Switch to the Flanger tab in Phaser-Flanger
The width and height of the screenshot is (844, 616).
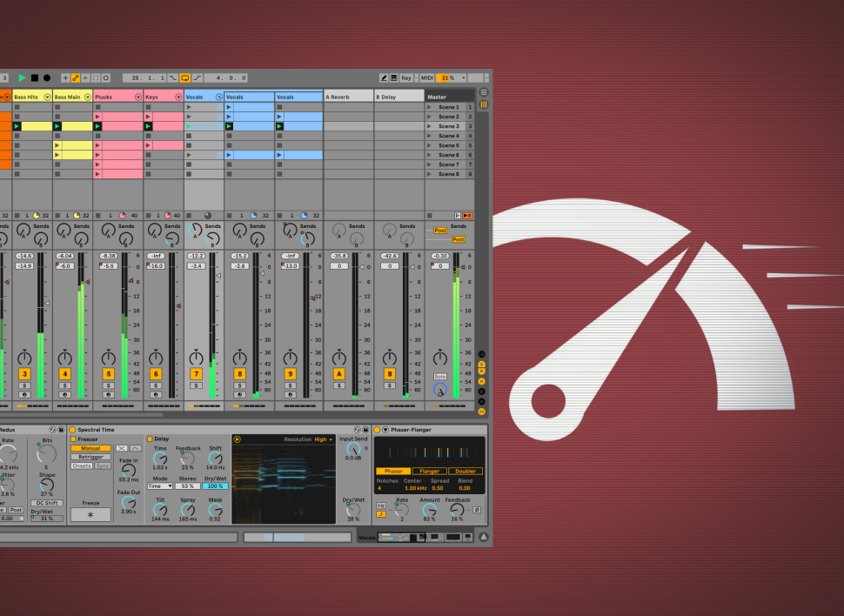(430, 470)
